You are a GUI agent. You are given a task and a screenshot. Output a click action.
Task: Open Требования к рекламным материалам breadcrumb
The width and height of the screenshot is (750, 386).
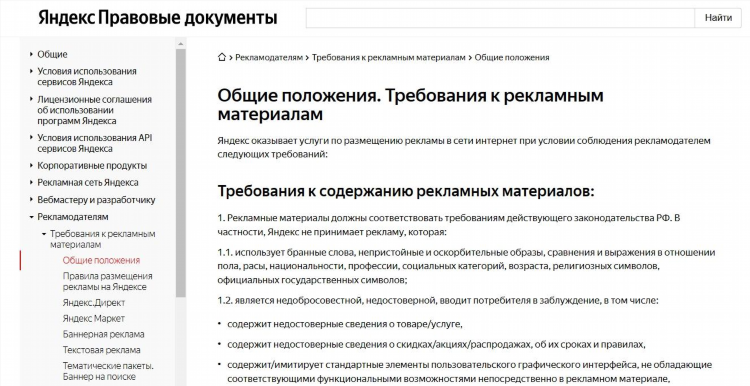tap(388, 57)
